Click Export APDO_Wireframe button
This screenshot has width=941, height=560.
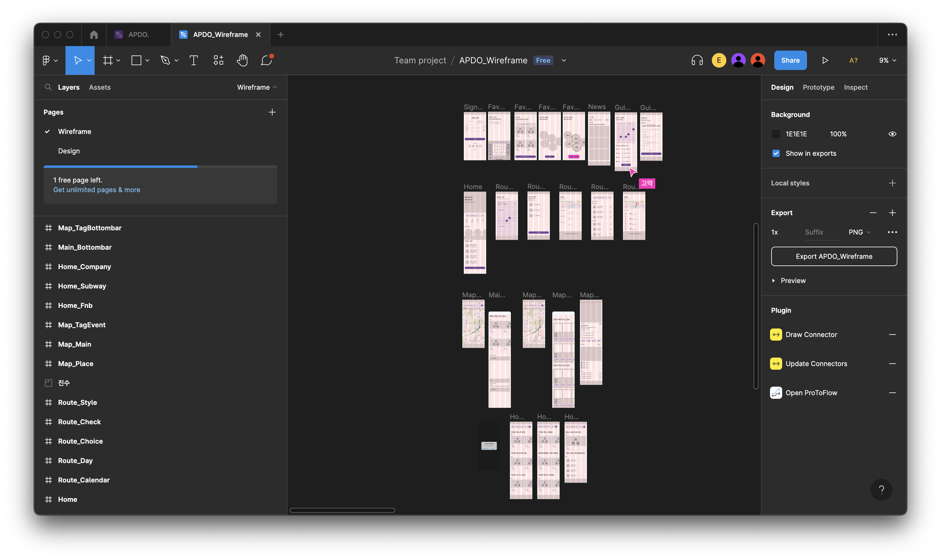coord(834,257)
